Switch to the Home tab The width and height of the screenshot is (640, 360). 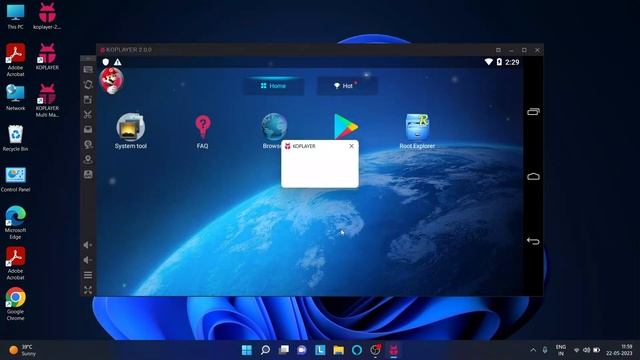tap(273, 86)
